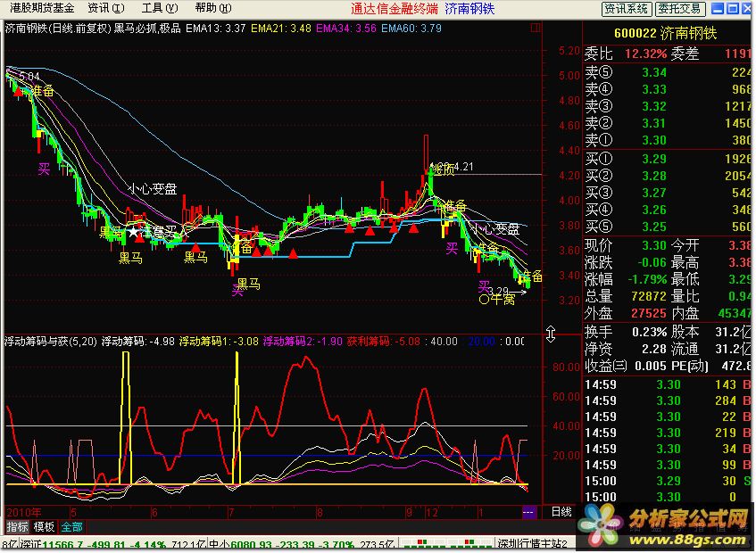756x553 pixels.
Task: Click the purple '---' box on time axis
Action: pos(528,512)
